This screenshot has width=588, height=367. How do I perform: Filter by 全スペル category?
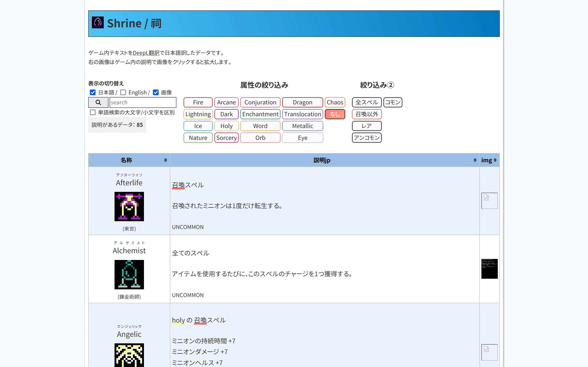point(366,102)
